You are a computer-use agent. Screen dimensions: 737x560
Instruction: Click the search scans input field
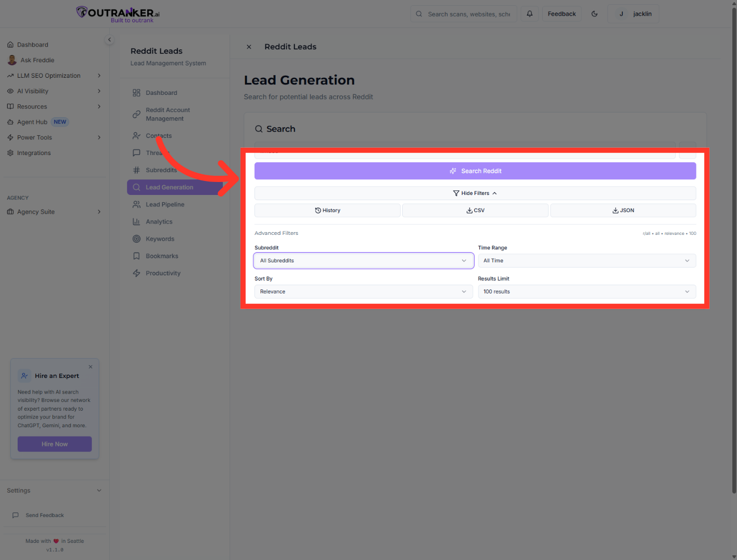466,13
